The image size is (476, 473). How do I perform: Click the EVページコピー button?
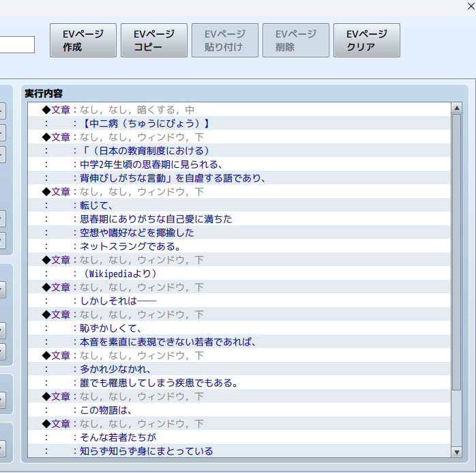point(154,40)
